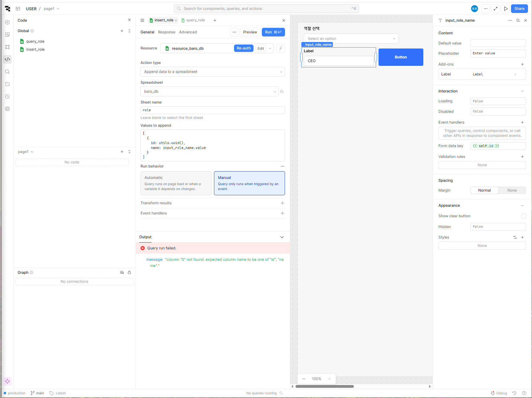Switch to the Response tab
This screenshot has width=532, height=398.
click(x=167, y=32)
